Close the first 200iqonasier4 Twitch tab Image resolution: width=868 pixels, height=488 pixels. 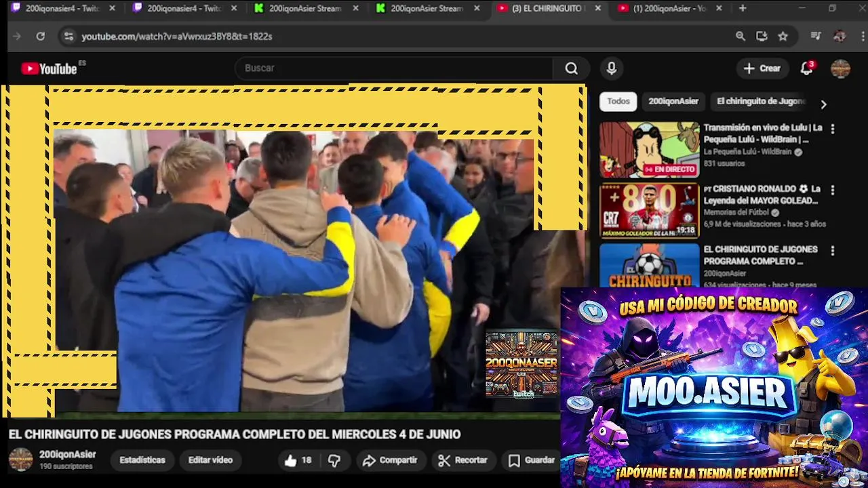(113, 8)
